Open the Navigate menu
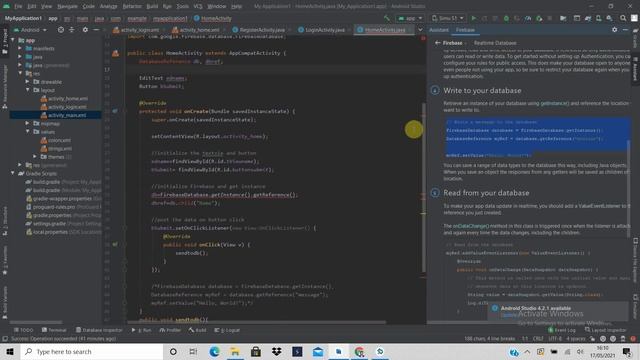Image resolution: width=640 pixels, height=360 pixels. click(x=67, y=6)
